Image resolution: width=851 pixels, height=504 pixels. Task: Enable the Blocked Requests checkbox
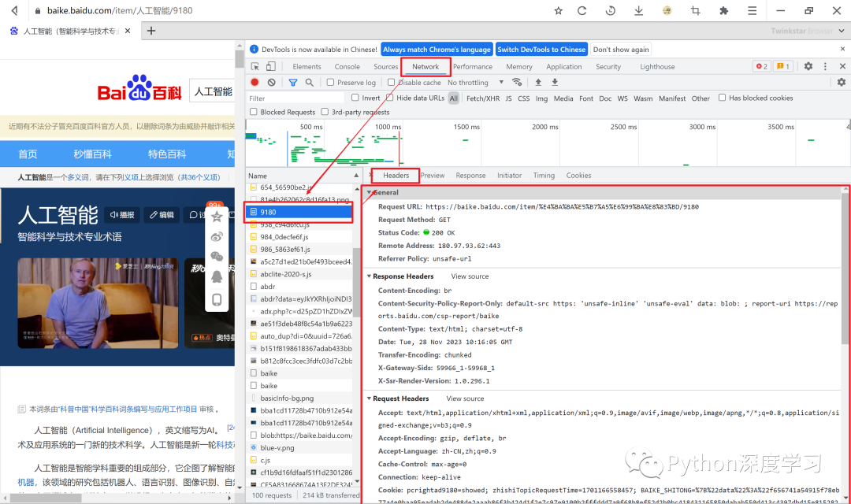(254, 112)
